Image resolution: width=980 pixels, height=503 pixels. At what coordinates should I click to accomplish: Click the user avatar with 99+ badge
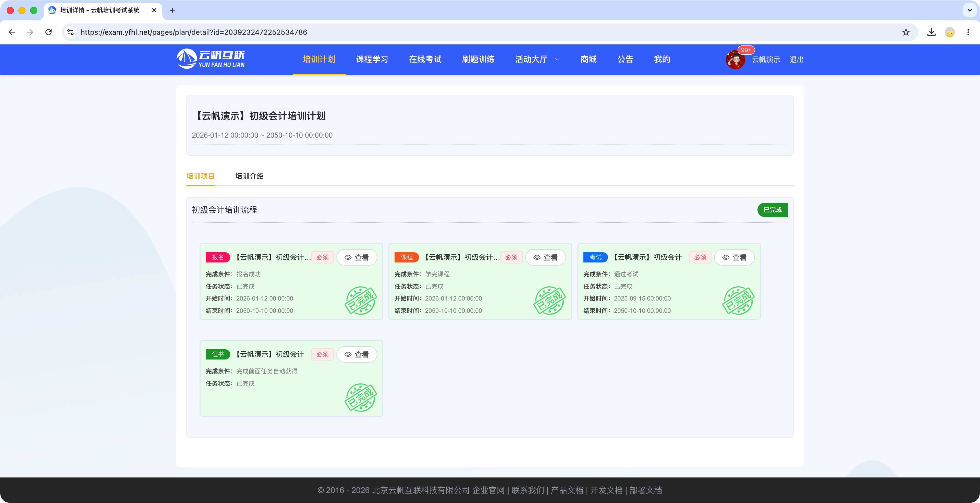click(x=735, y=60)
